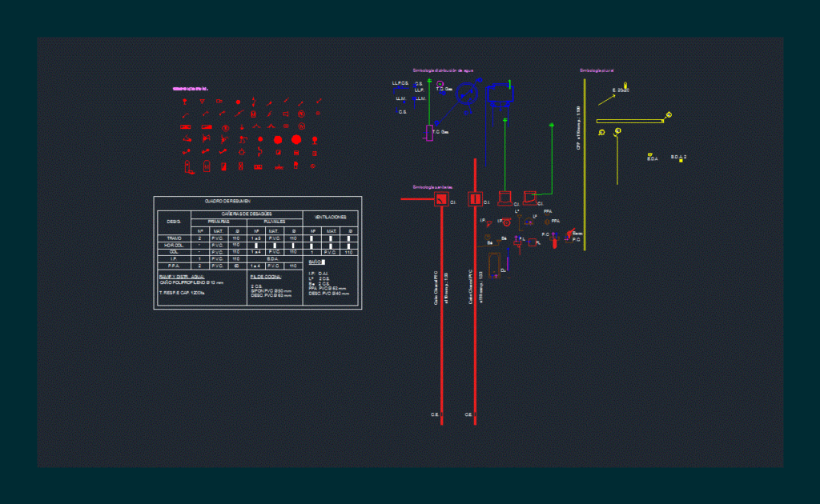Screen dimensions: 820x504
Task: Select the solid filled wide red rectangle symbol
Action: (x=207, y=127)
